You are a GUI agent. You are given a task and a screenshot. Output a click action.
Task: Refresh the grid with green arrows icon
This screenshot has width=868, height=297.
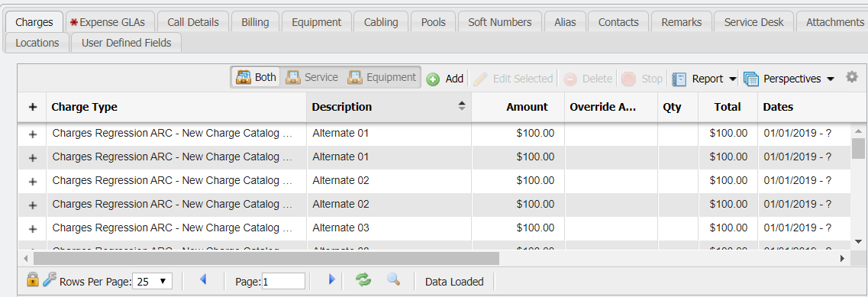click(363, 280)
